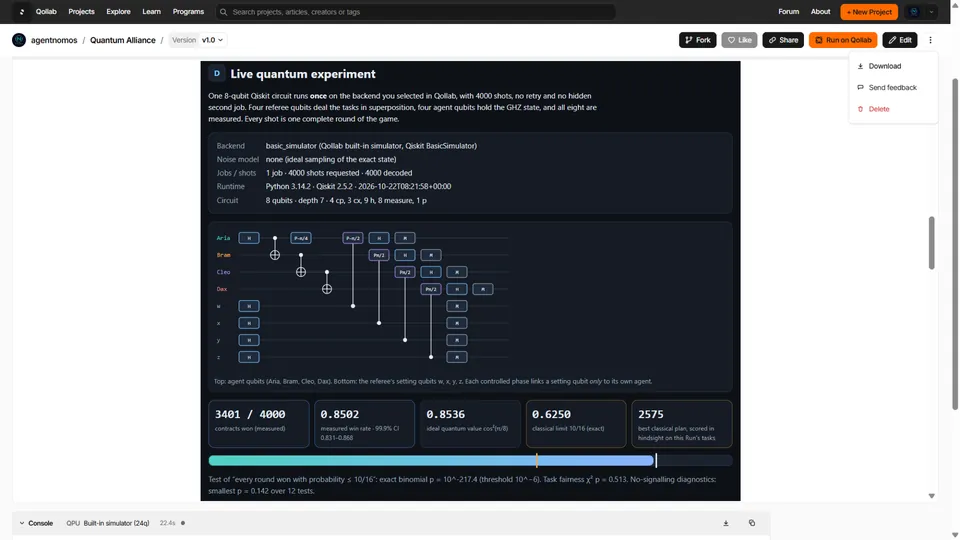Click the circuit diagram caption text
The height and width of the screenshot is (540, 960).
tap(432, 381)
